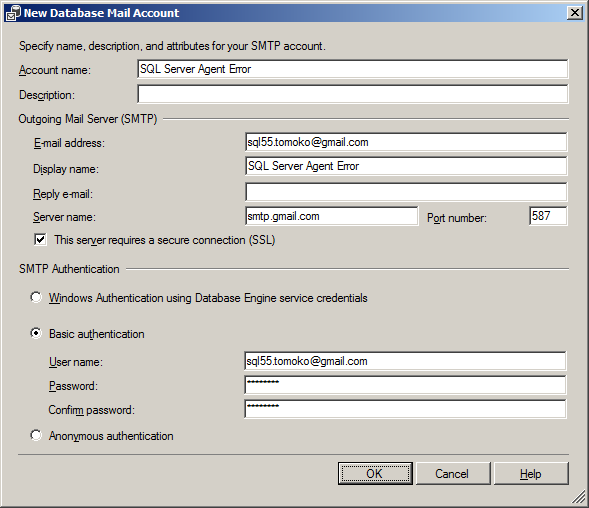Click the Display name label
Screen dimensions: 589x508
click(x=66, y=169)
